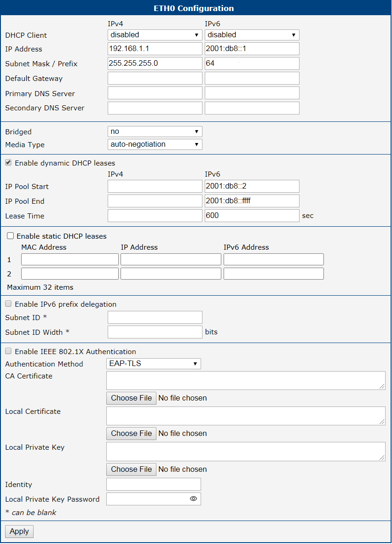Click the Subnet Mask field 255.255.255.0

pyautogui.click(x=155, y=63)
